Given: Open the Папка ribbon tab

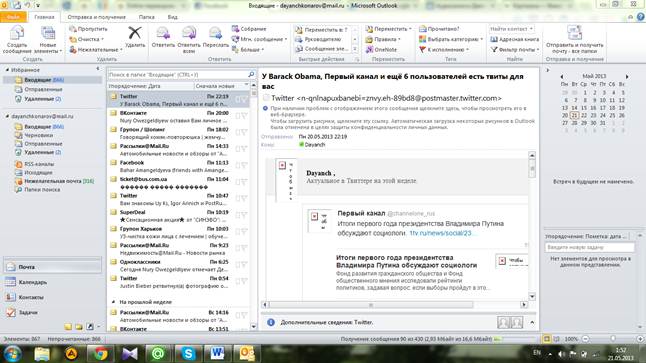Looking at the screenshot, I should tap(147, 17).
